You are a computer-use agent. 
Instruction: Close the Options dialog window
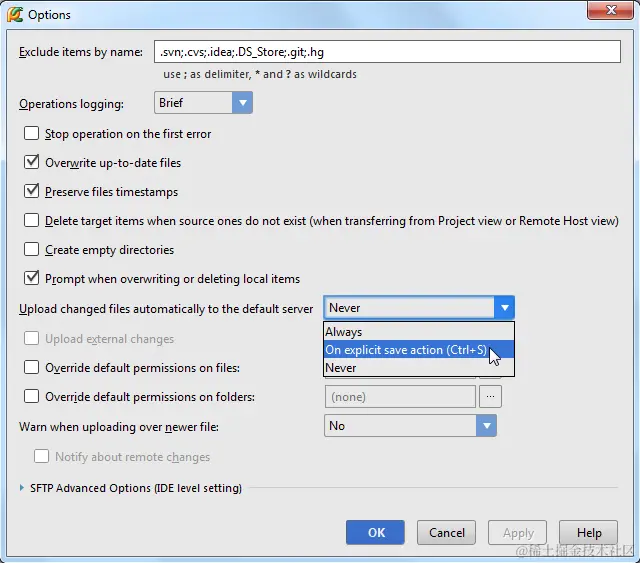[x=610, y=10]
